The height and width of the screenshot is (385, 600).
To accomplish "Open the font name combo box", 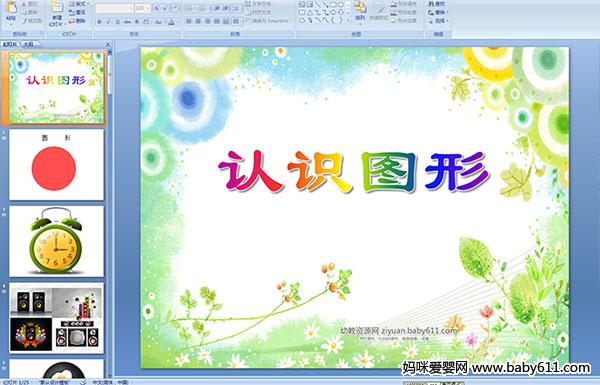I will pos(114,8).
